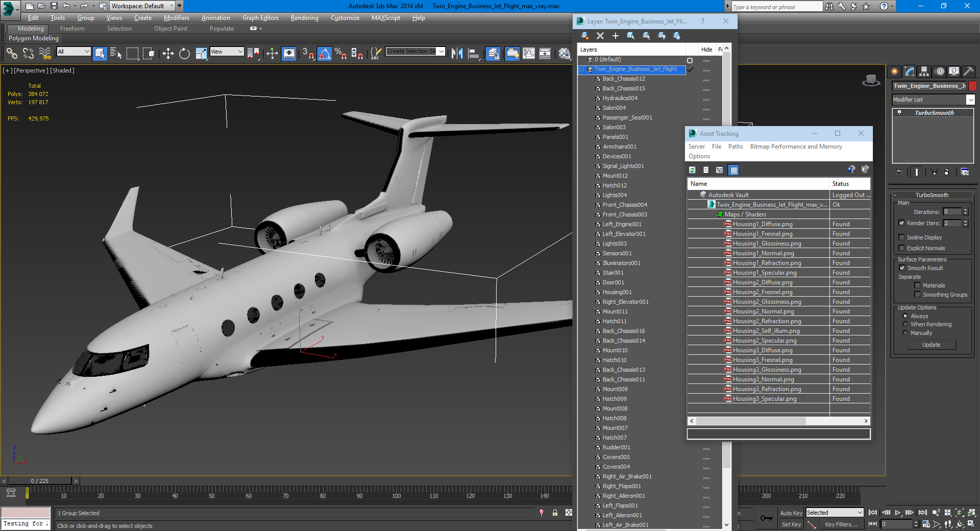This screenshot has height=531, width=980.
Task: Refresh the Asset Tracking list
Action: tap(692, 170)
